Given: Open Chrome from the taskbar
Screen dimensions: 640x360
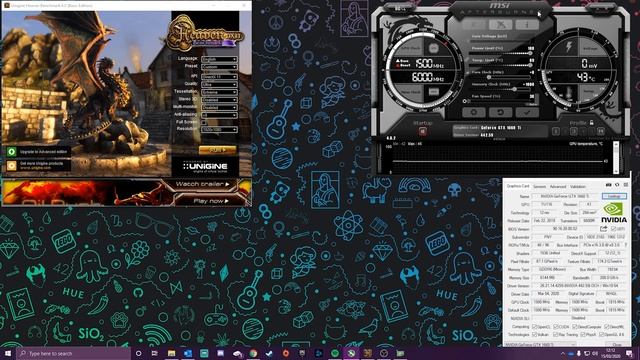Looking at the screenshot, I should pos(253,353).
